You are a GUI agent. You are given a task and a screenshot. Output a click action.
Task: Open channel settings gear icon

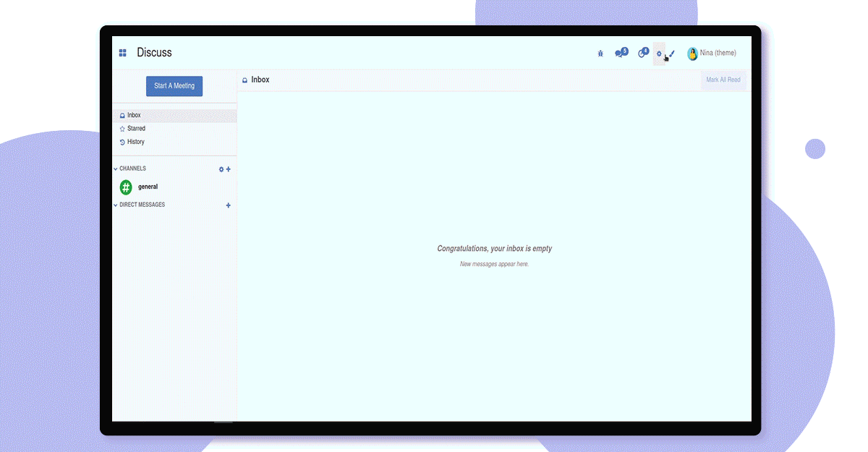click(x=221, y=169)
